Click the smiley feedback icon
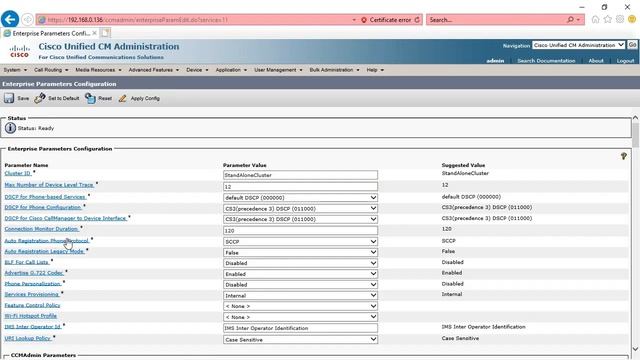Image resolution: width=640 pixels, height=360 pixels. pyautogui.click(x=632, y=19)
